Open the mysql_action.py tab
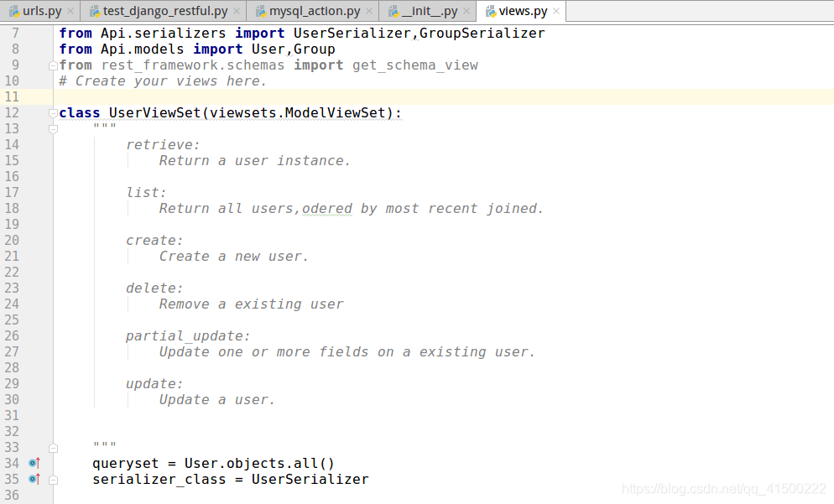This screenshot has height=504, width=834. click(x=315, y=11)
